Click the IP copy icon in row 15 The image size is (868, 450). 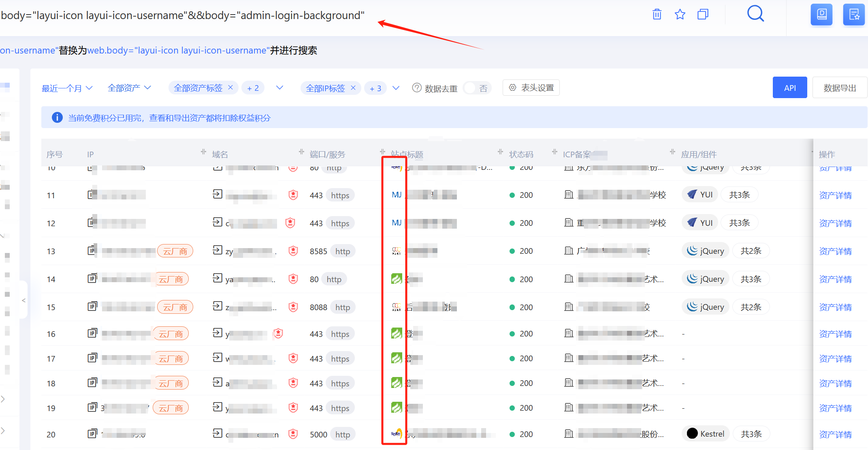(92, 306)
